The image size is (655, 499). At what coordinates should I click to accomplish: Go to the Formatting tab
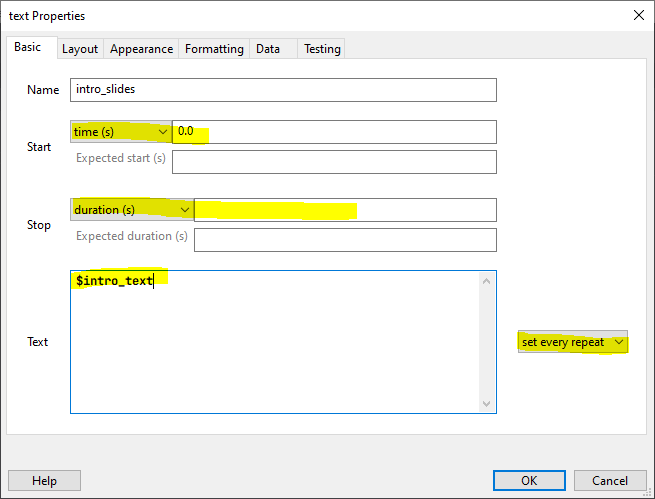[x=214, y=49]
